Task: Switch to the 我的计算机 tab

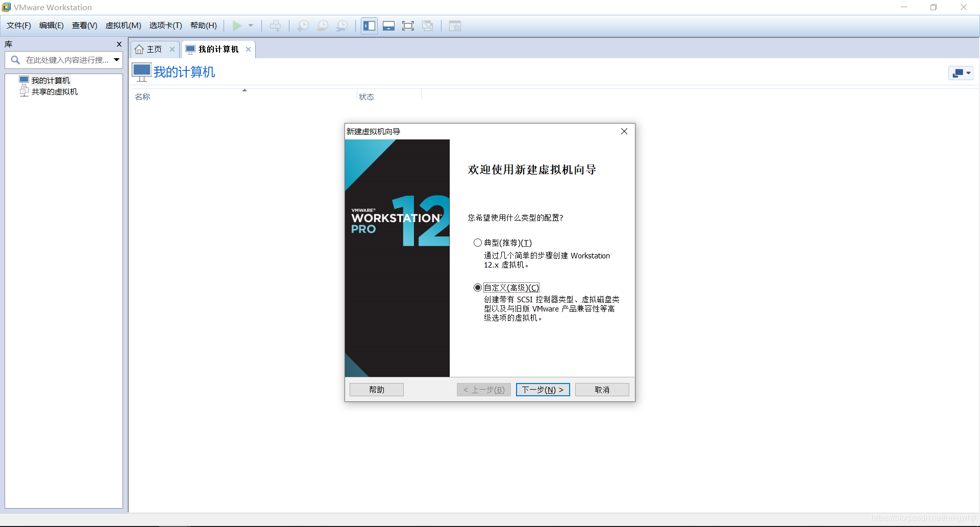Action: (x=218, y=49)
